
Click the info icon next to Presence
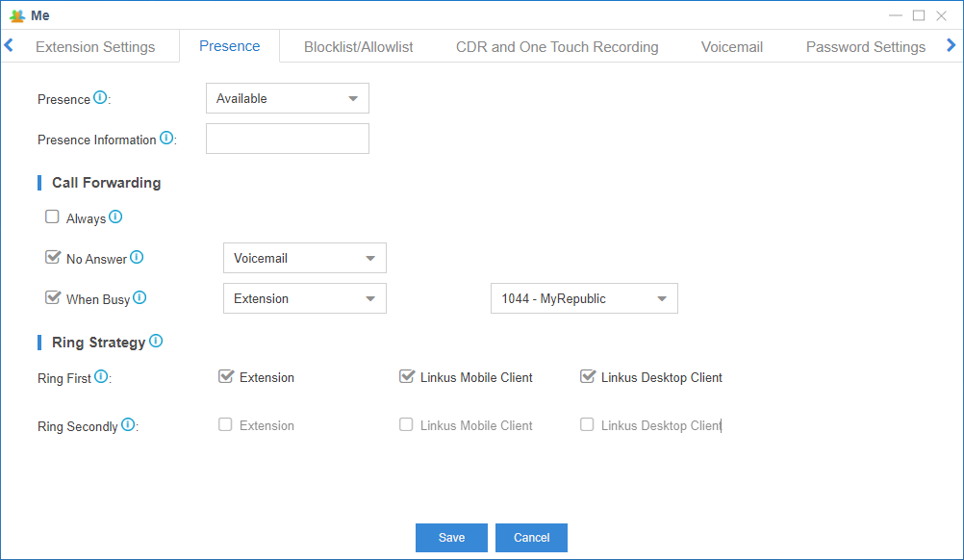pos(100,98)
